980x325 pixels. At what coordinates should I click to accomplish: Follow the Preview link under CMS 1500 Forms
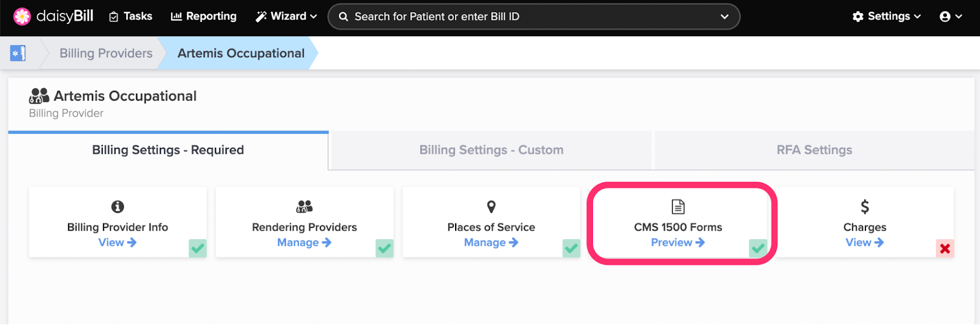coord(678,242)
